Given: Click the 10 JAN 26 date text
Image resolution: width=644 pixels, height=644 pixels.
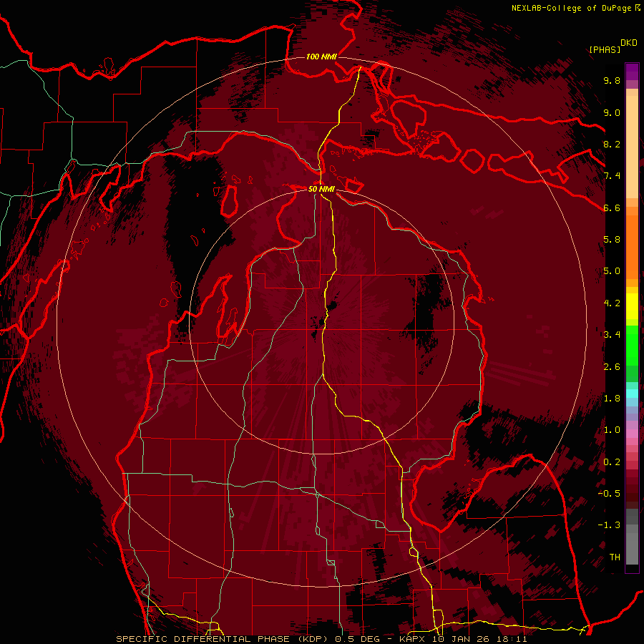Looking at the screenshot, I should pos(462,639).
